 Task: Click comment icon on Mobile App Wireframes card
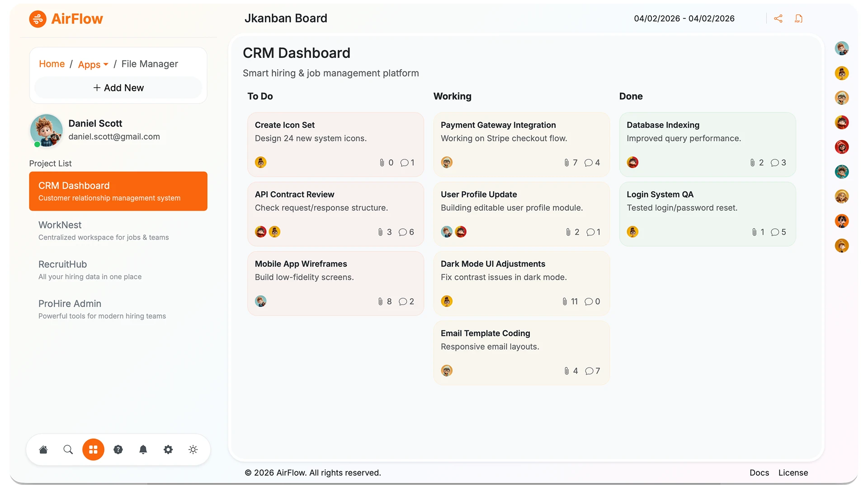coord(403,301)
